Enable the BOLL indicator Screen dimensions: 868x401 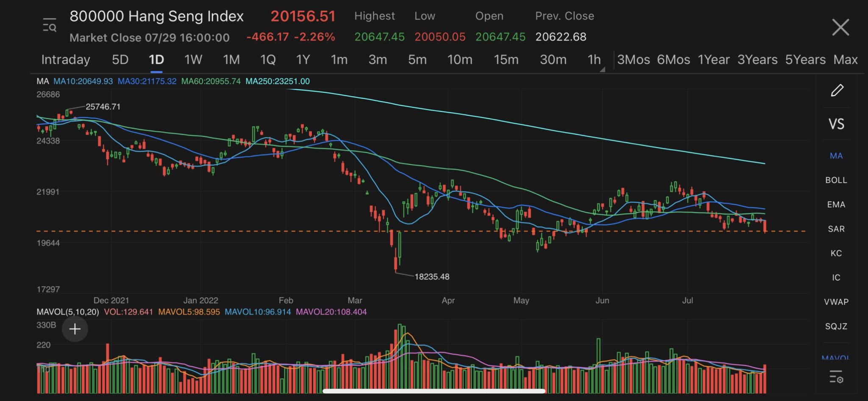(x=836, y=180)
